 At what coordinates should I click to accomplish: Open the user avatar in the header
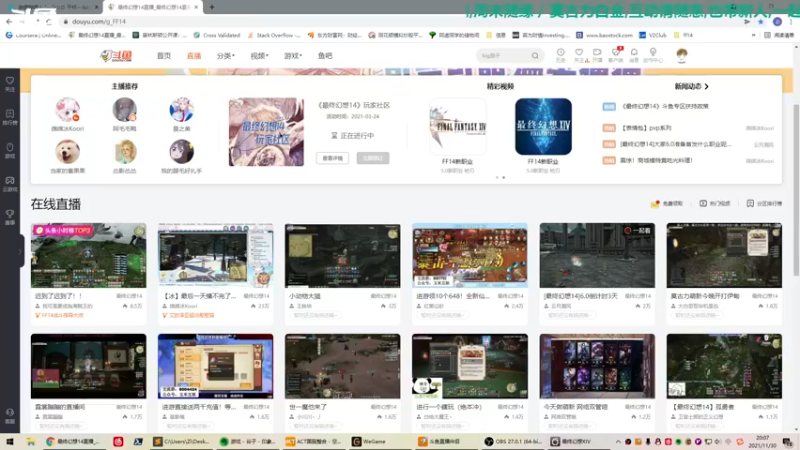pyautogui.click(x=682, y=55)
